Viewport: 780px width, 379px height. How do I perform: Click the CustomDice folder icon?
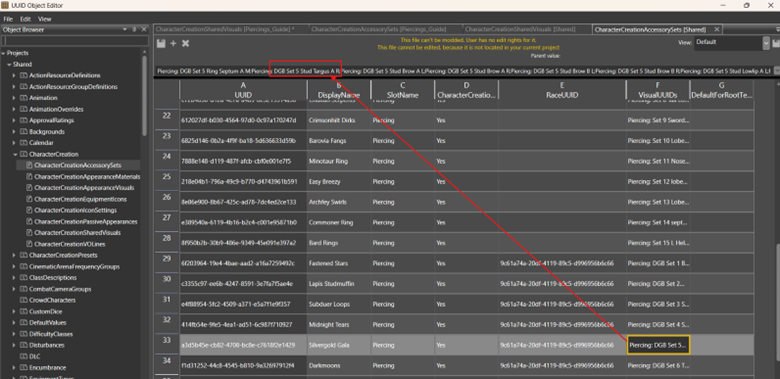23,311
